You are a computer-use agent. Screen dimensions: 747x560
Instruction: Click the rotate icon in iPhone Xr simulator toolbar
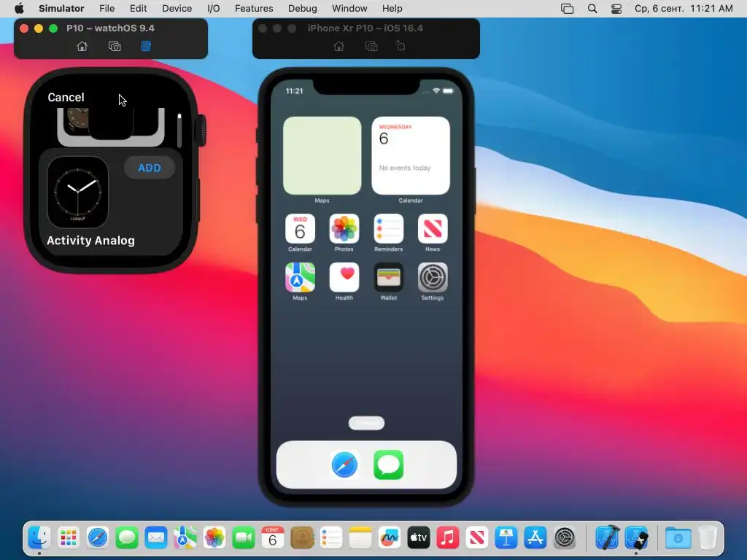tap(400, 46)
